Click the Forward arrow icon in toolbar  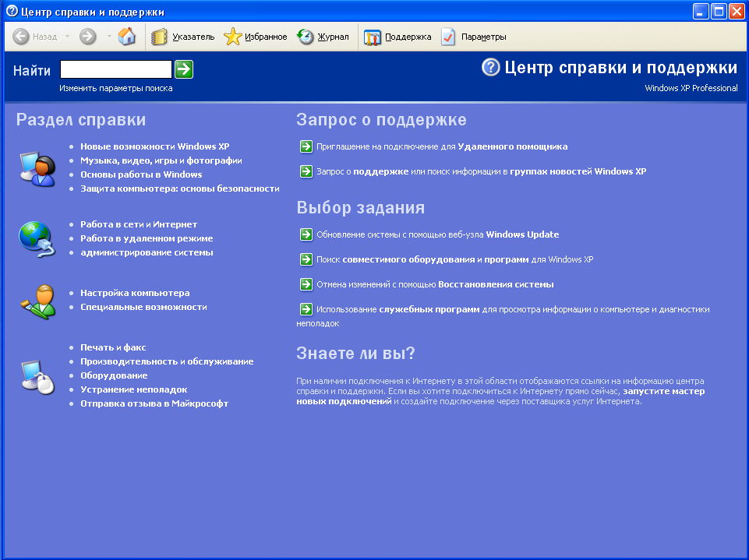click(88, 37)
